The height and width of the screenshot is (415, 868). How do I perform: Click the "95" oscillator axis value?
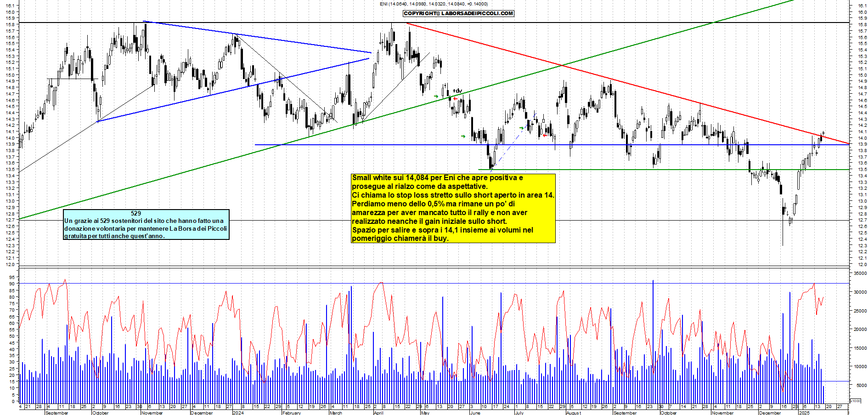(x=12, y=277)
